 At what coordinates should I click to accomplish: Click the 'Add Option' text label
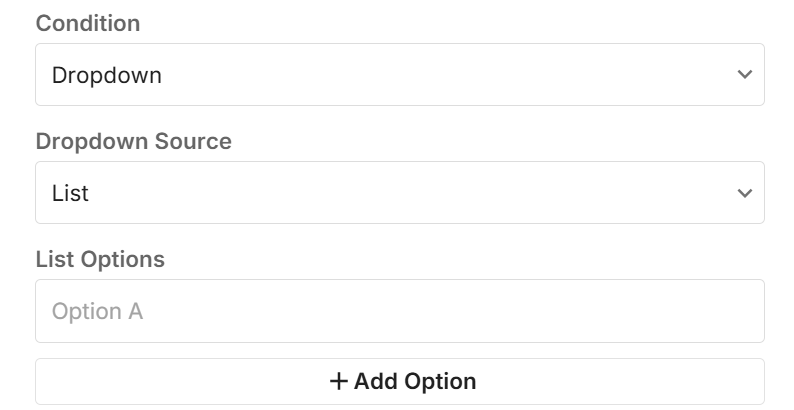point(414,381)
